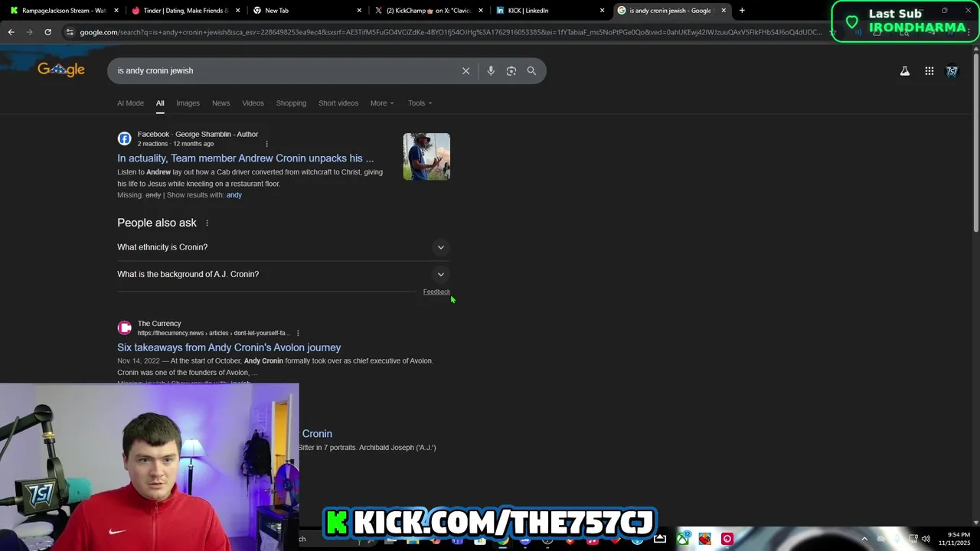Open Google Search Labs flask icon
Image resolution: width=980 pixels, height=551 pixels.
coord(904,71)
